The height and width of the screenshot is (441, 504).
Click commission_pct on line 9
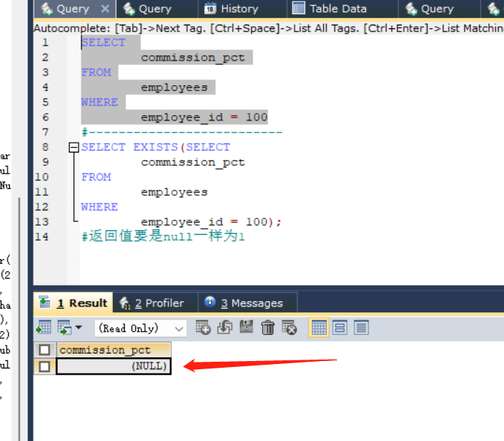coord(193,162)
